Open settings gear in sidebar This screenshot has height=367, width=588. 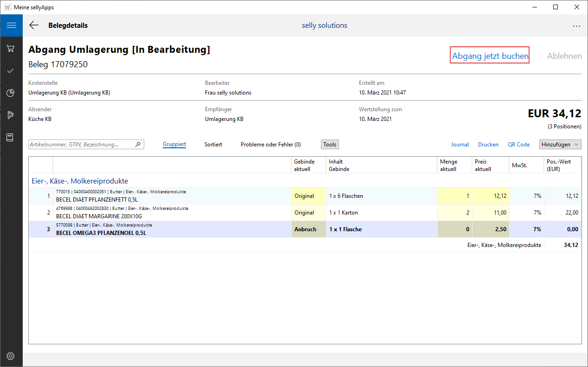[11, 356]
